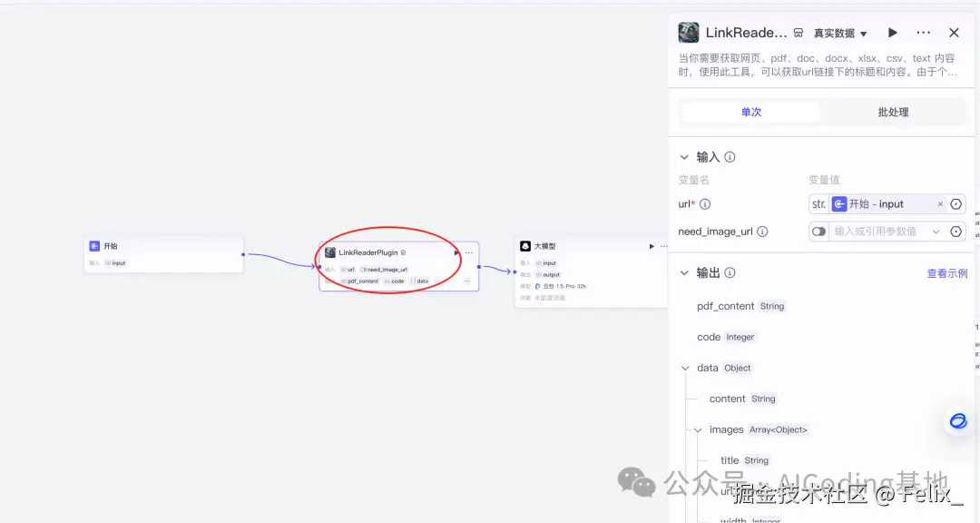Click the LinkReaderPlugin node icon
This screenshot has height=523, width=980.
(x=330, y=252)
